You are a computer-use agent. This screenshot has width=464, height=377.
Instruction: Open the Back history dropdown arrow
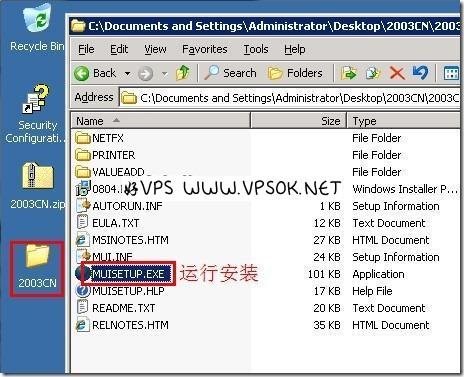(x=127, y=73)
